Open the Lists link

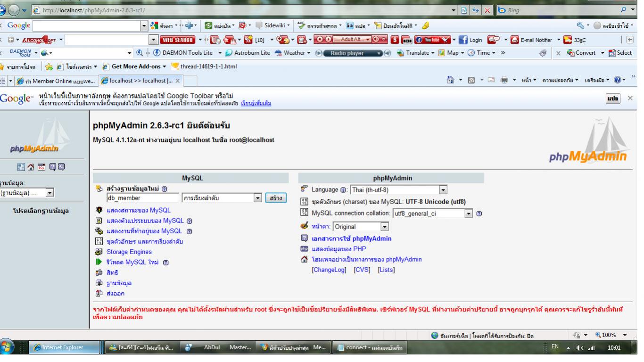click(x=386, y=270)
